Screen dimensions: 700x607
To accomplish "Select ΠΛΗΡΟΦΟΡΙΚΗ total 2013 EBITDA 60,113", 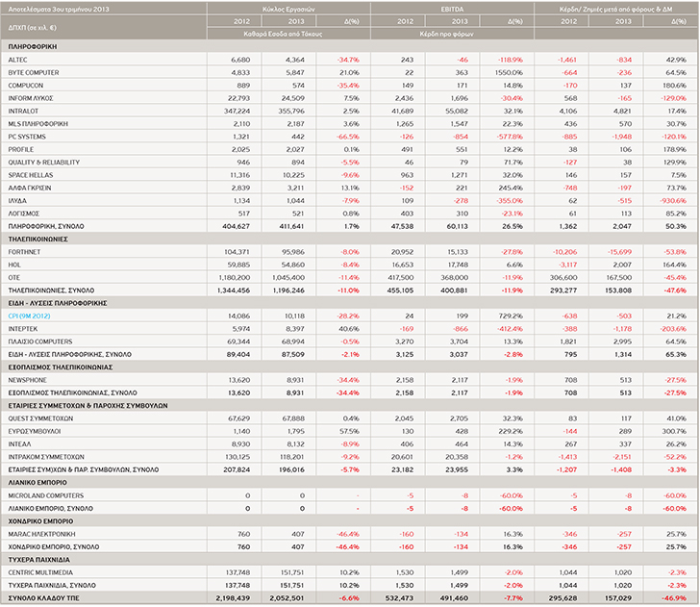I will [x=457, y=226].
